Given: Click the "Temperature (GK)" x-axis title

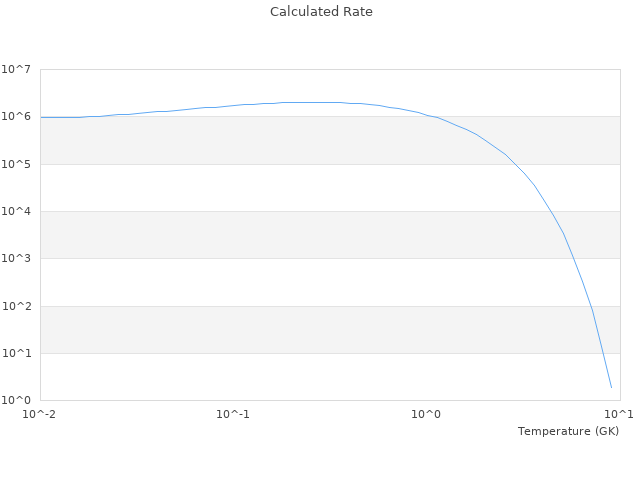Looking at the screenshot, I should [568, 431].
